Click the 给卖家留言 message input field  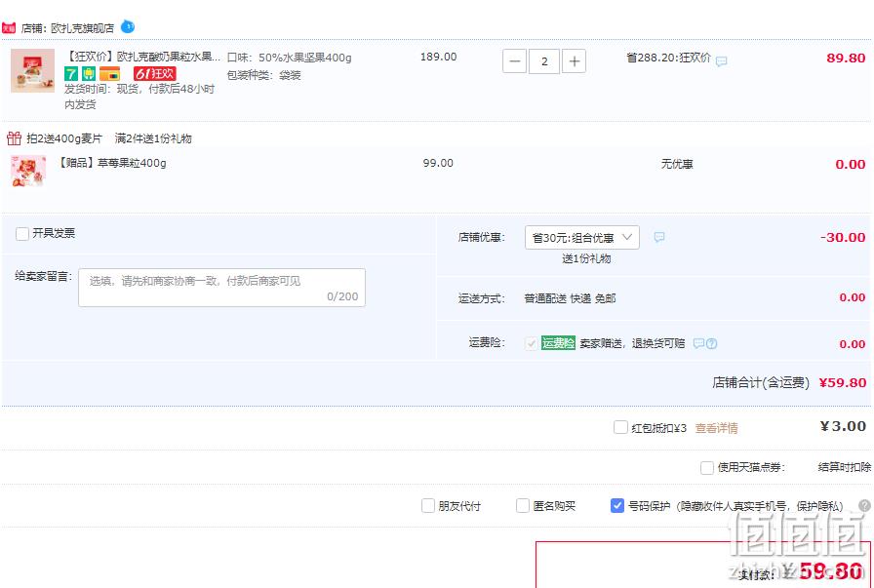pos(221,288)
